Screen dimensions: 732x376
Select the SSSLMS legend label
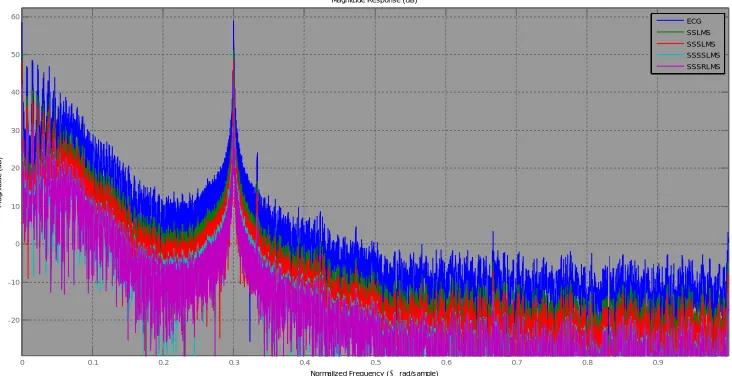click(701, 44)
